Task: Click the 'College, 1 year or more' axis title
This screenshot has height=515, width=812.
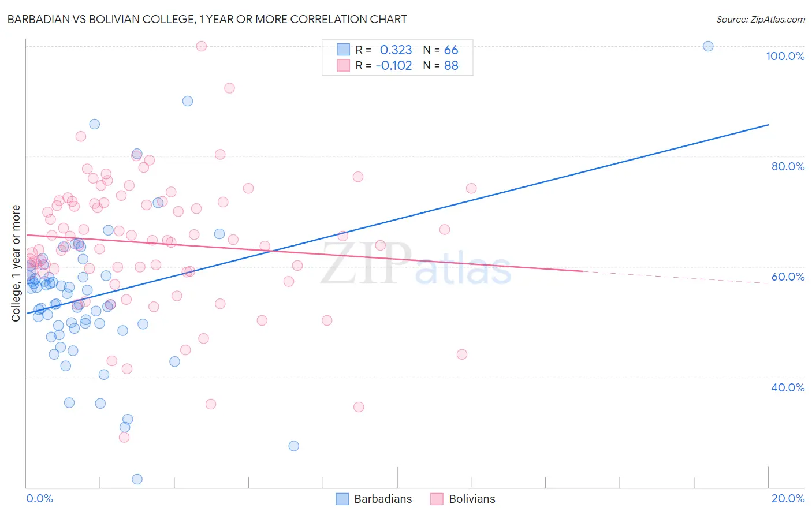Action: coord(16,263)
